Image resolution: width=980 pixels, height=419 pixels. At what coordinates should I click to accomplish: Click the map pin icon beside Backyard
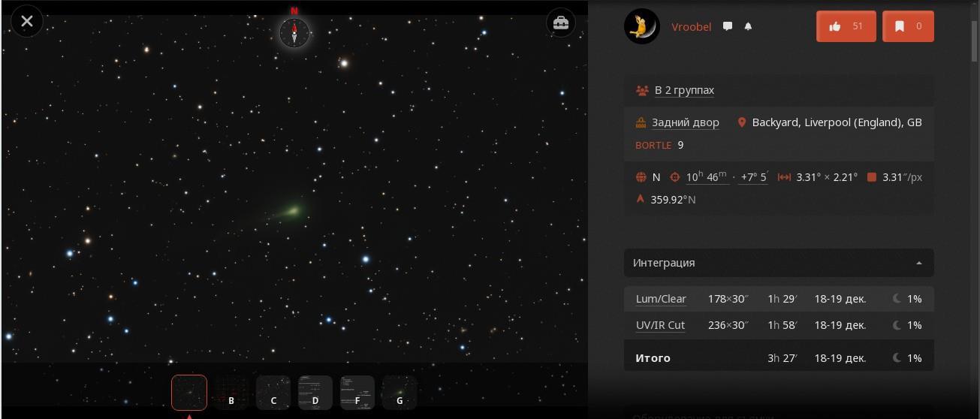(742, 122)
